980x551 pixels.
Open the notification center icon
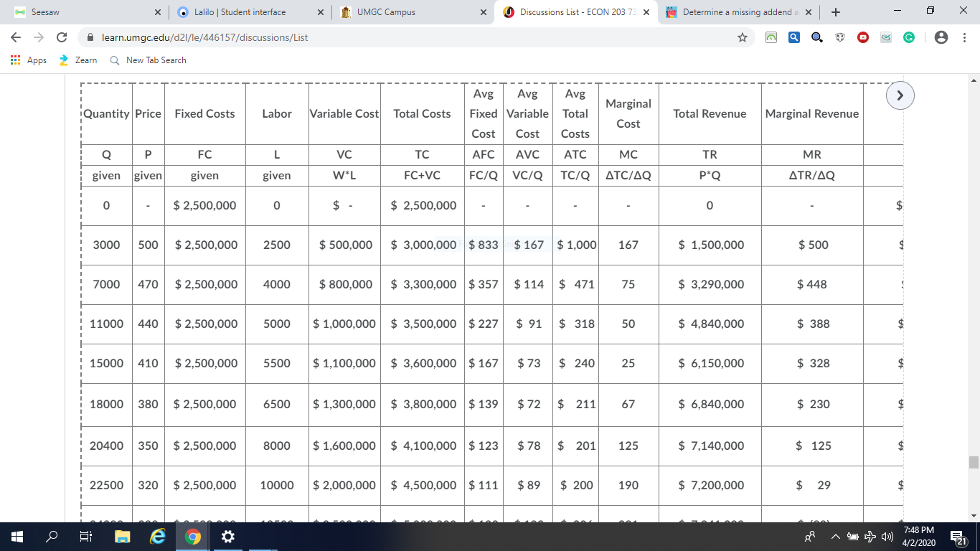pos(957,536)
